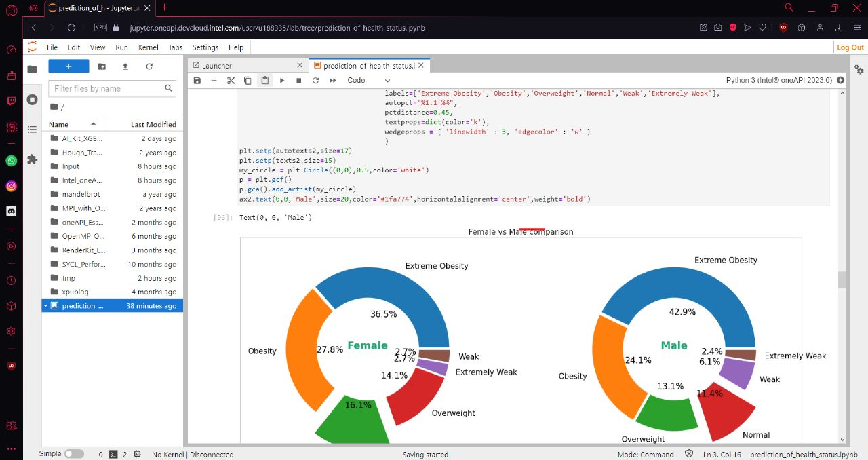Open the View menu
The height and width of the screenshot is (460, 868).
coord(98,47)
